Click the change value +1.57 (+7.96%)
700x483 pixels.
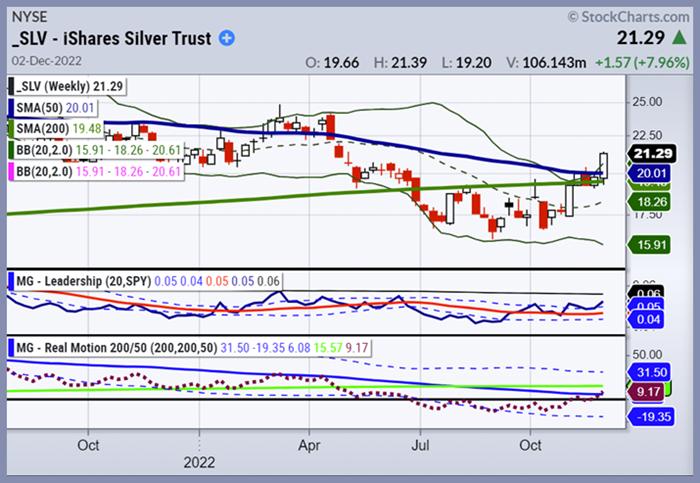tap(642, 62)
